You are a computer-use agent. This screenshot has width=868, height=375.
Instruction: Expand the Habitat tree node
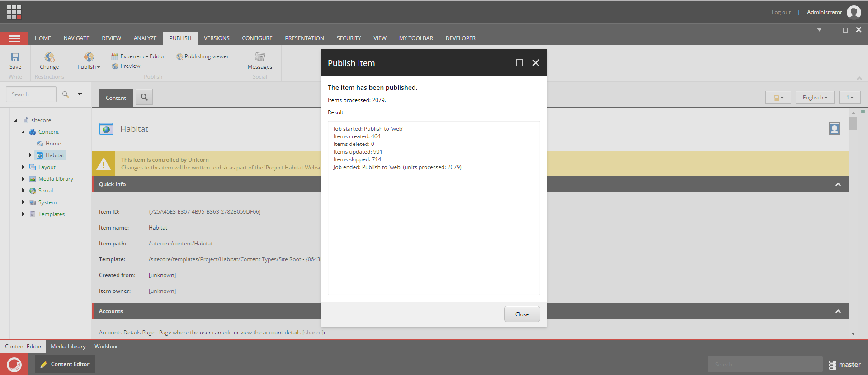tap(30, 155)
